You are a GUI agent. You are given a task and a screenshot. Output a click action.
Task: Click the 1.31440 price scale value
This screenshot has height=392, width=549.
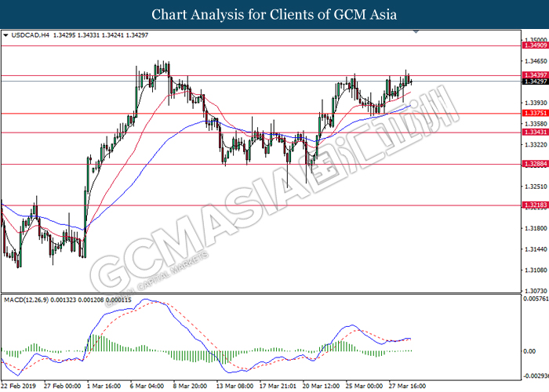click(536, 249)
